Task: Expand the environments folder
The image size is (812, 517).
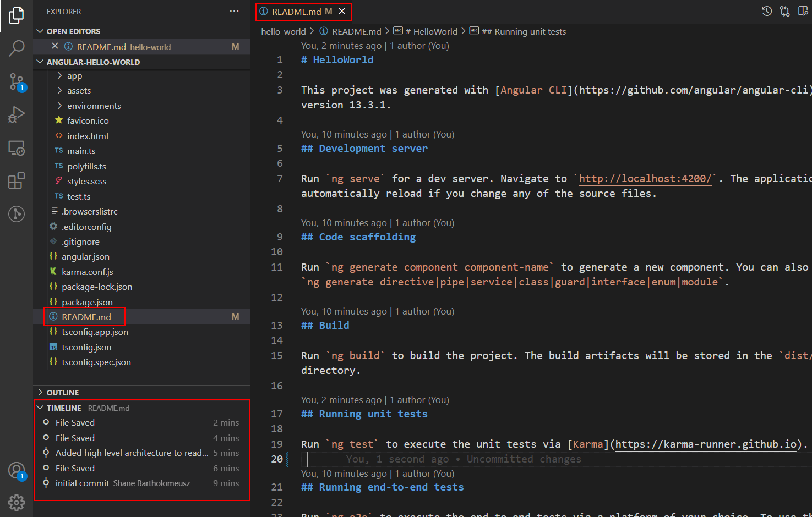Action: coord(94,106)
